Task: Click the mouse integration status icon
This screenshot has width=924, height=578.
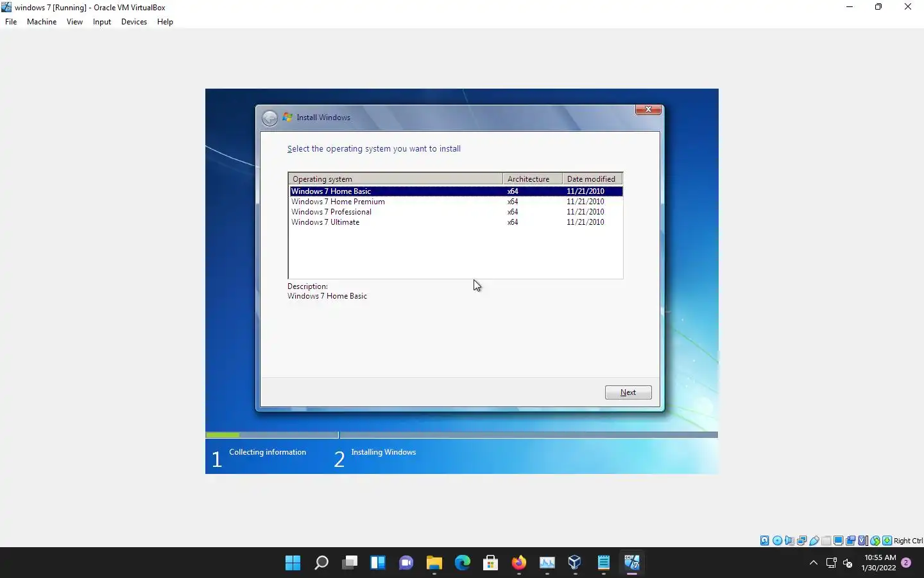Action: tap(875, 541)
